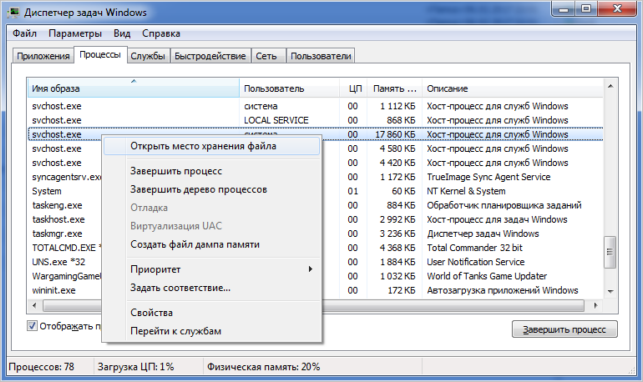Sort by Описание column header
Image resolution: width=643 pixels, height=382 pixels.
[x=513, y=89]
